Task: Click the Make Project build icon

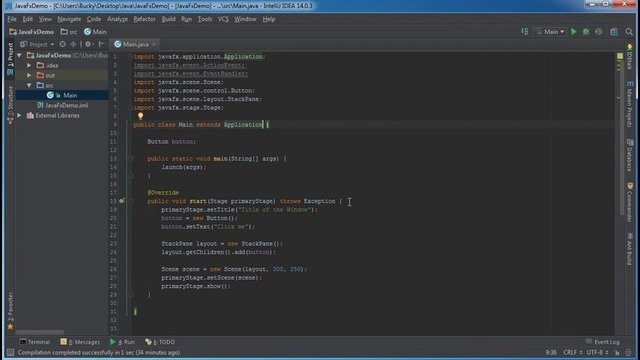Action: click(x=524, y=31)
